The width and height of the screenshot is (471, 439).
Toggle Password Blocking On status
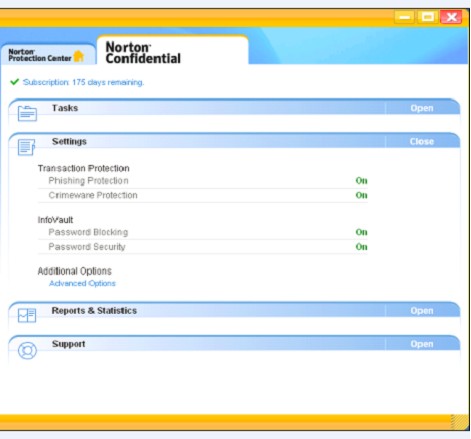click(x=361, y=232)
